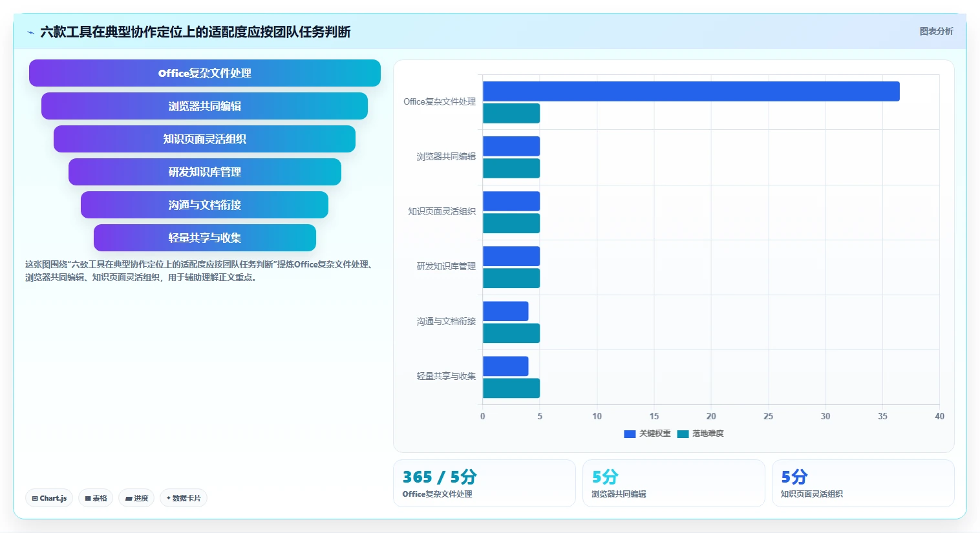980x533 pixels.
Task: Click the 365 / 5分 data card
Action: (484, 483)
